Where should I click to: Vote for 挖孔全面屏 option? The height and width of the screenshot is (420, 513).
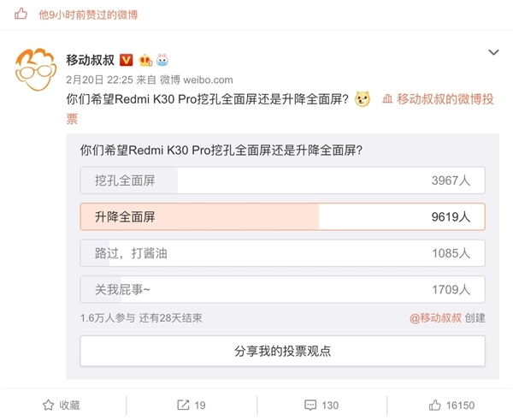[x=282, y=180]
